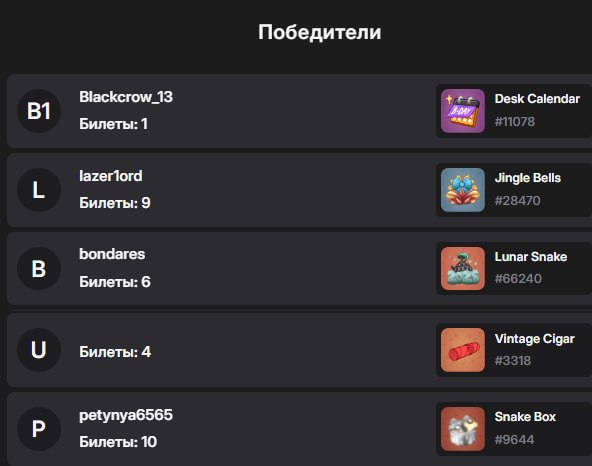
Task: Click the Vintage Cigar gift icon
Action: 462,350
